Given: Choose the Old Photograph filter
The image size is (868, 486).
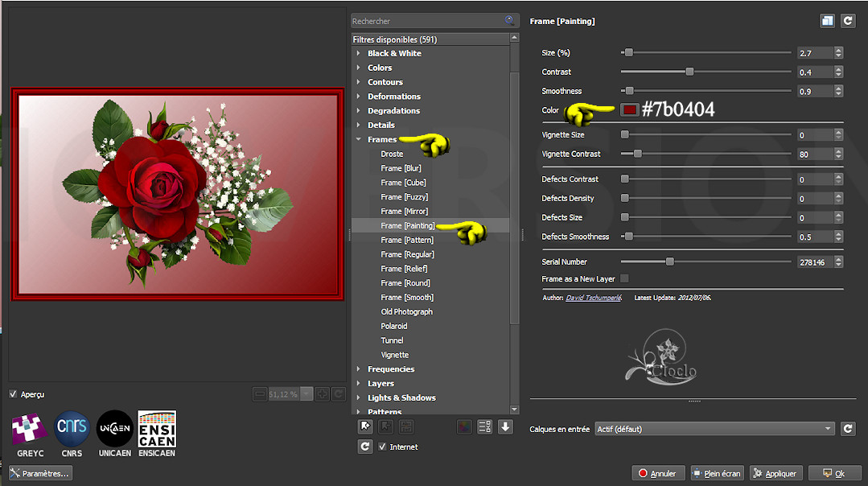Looking at the screenshot, I should click(x=406, y=312).
